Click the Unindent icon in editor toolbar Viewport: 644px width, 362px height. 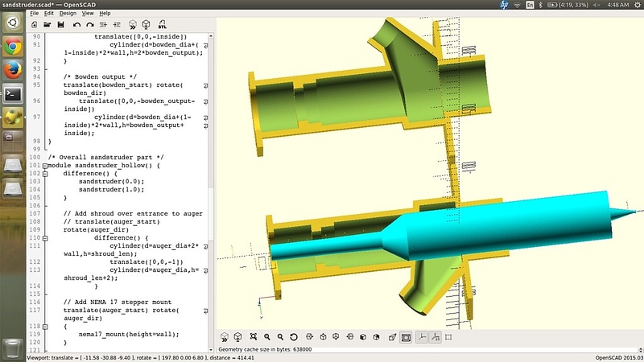(104, 25)
